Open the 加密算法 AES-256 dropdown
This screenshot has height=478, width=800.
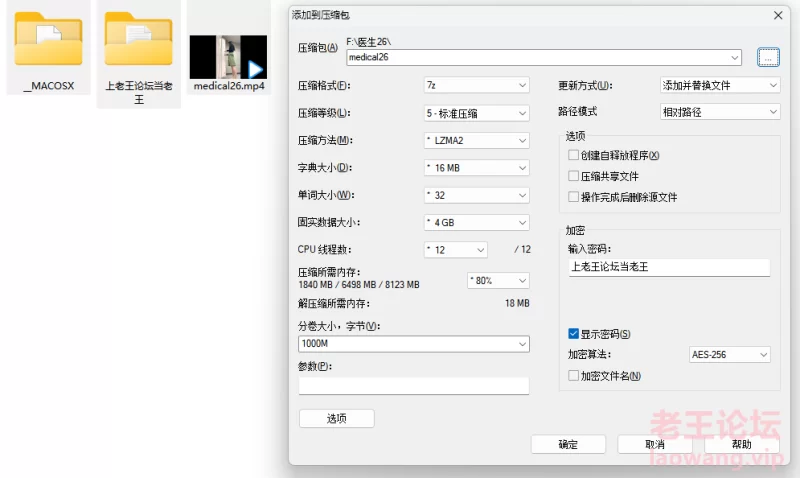(730, 355)
